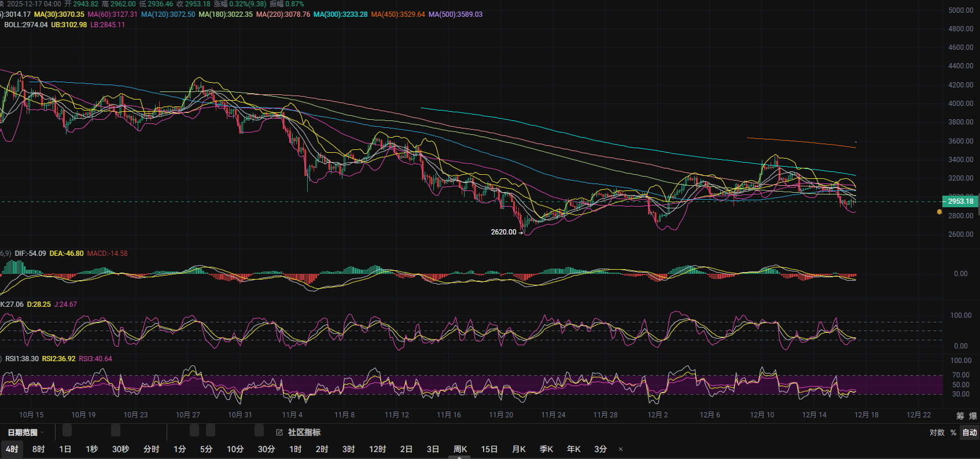This screenshot has width=980, height=459.
Task: Click the BOLL indicator label
Action: 25,25
